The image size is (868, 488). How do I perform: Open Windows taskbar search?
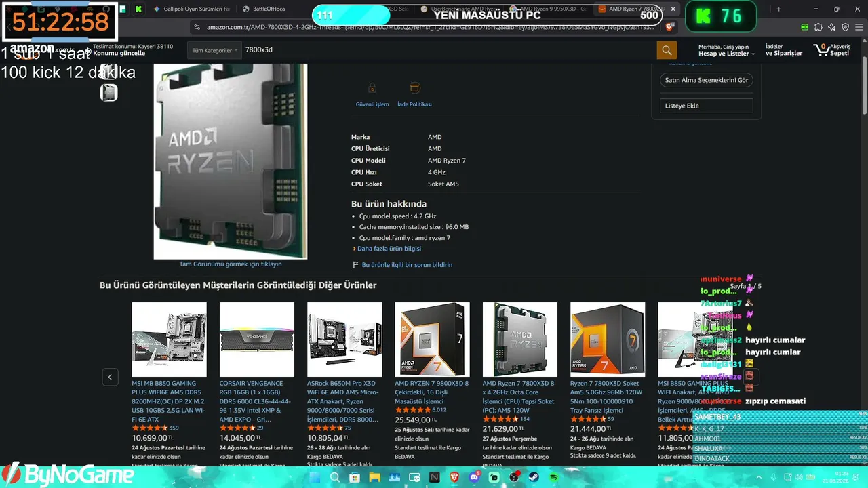[x=335, y=477]
